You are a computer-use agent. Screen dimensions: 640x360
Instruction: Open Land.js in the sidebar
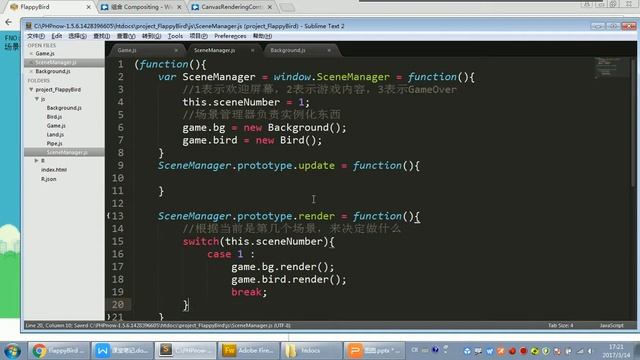click(55, 135)
